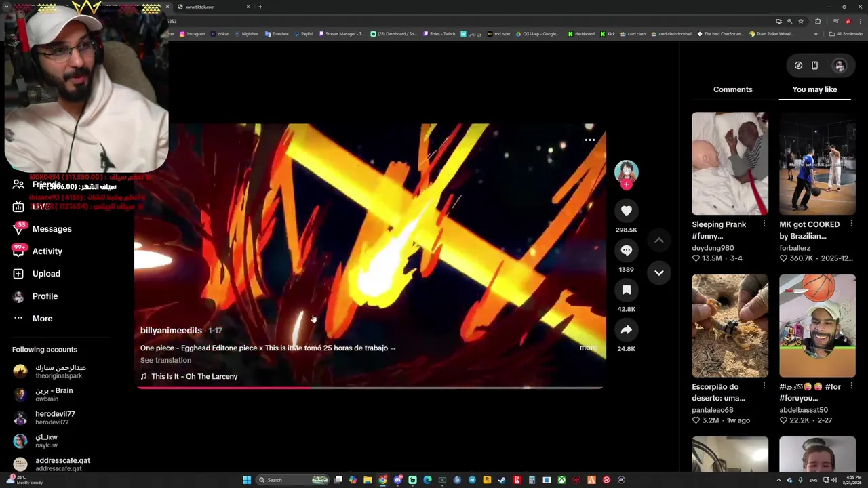Show hidden system tray icons

click(x=778, y=480)
